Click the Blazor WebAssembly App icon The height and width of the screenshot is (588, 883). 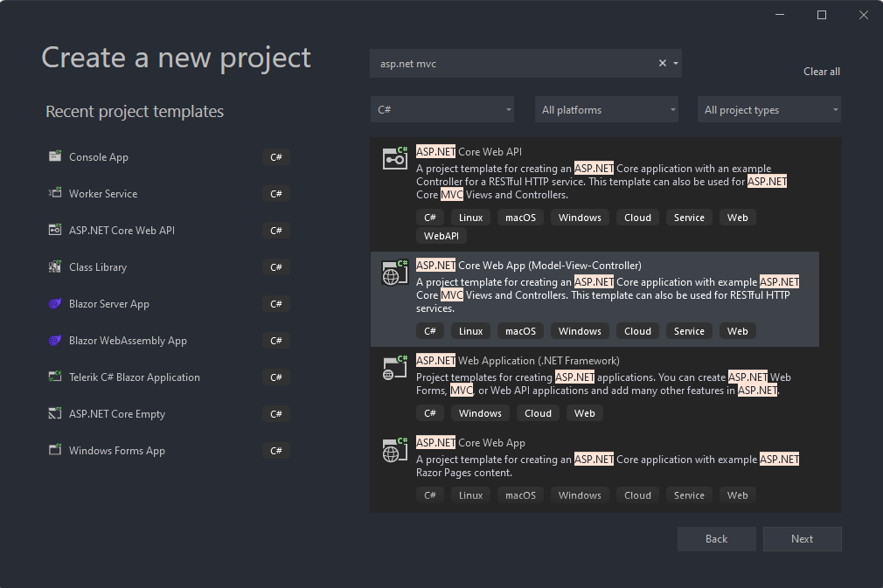click(54, 341)
